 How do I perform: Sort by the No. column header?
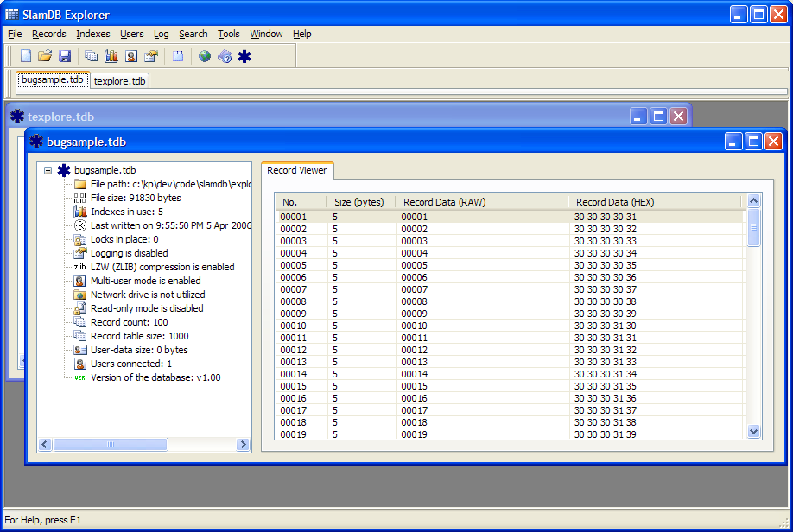click(x=301, y=202)
